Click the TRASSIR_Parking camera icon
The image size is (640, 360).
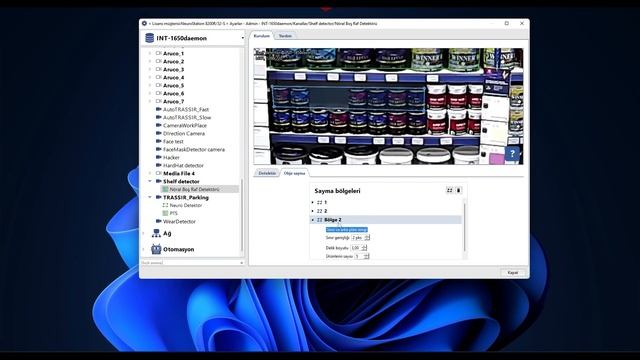pyautogui.click(x=159, y=197)
